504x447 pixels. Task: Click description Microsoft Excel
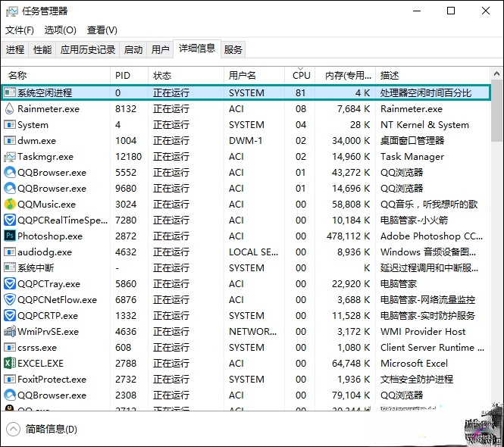(414, 364)
